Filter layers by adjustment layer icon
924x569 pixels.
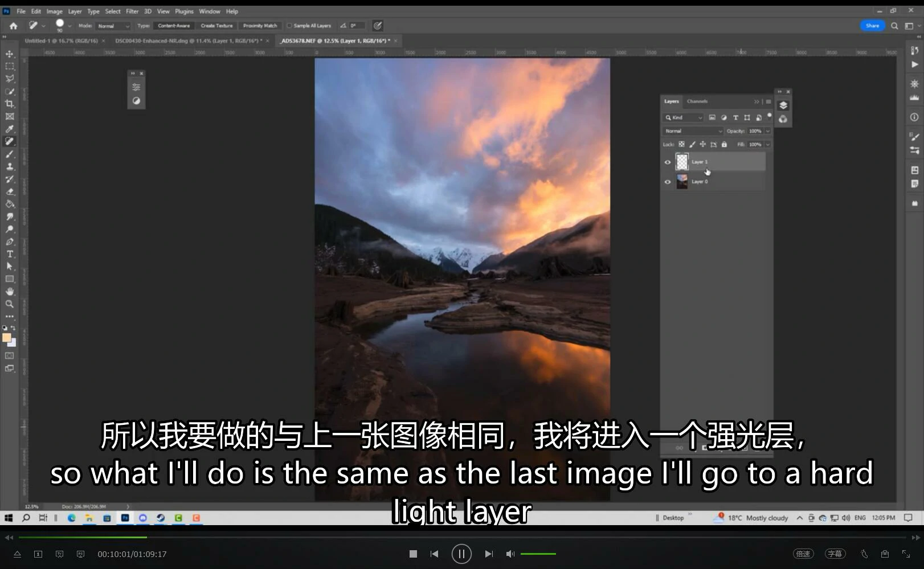[723, 117]
